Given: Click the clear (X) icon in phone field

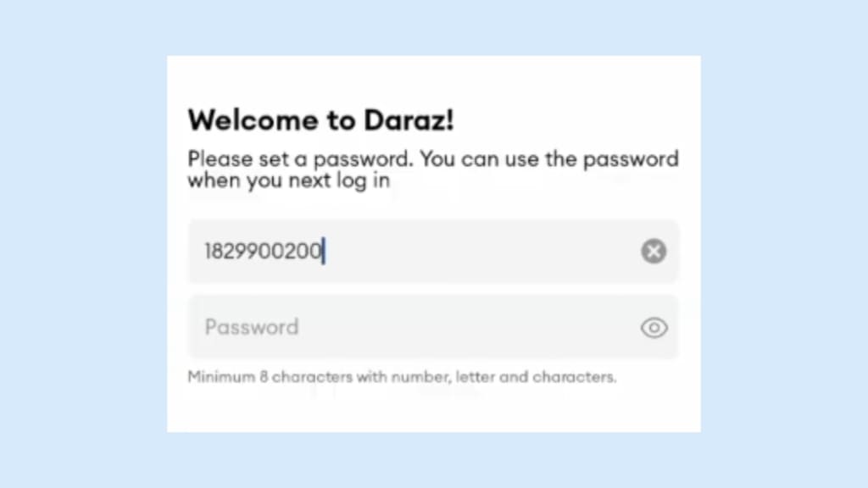Looking at the screenshot, I should point(654,251).
